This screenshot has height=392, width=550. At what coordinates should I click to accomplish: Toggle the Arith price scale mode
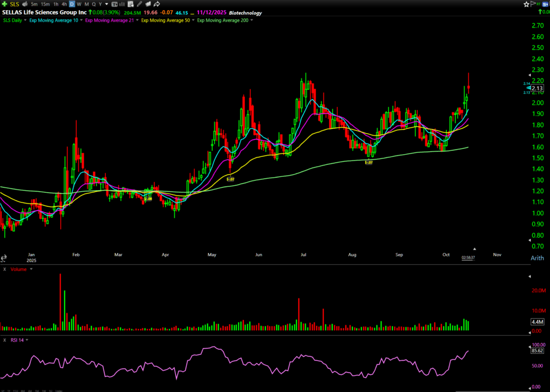coord(538,258)
